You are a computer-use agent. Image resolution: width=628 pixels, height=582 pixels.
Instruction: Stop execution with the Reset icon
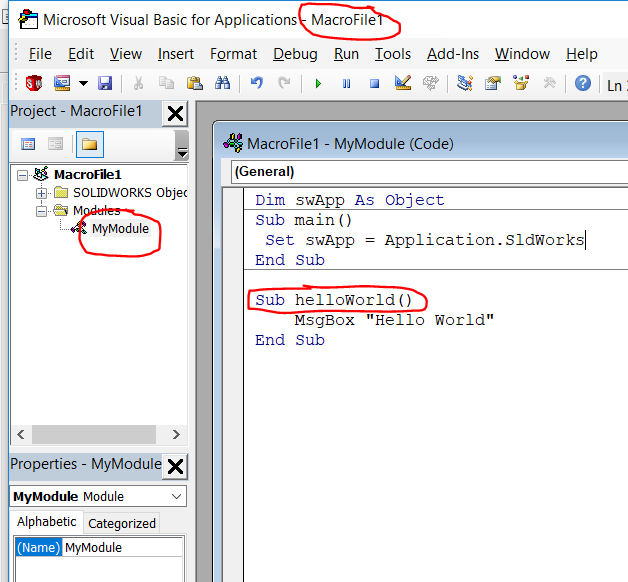[374, 83]
